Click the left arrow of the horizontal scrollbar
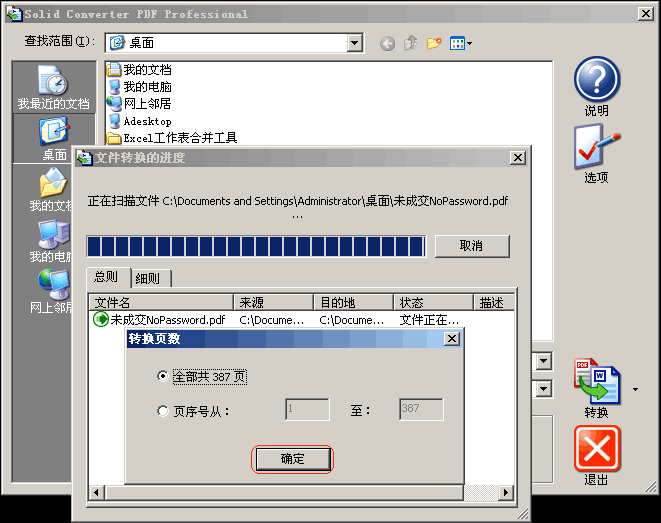Screen dimensions: 661x523 (x=97, y=492)
